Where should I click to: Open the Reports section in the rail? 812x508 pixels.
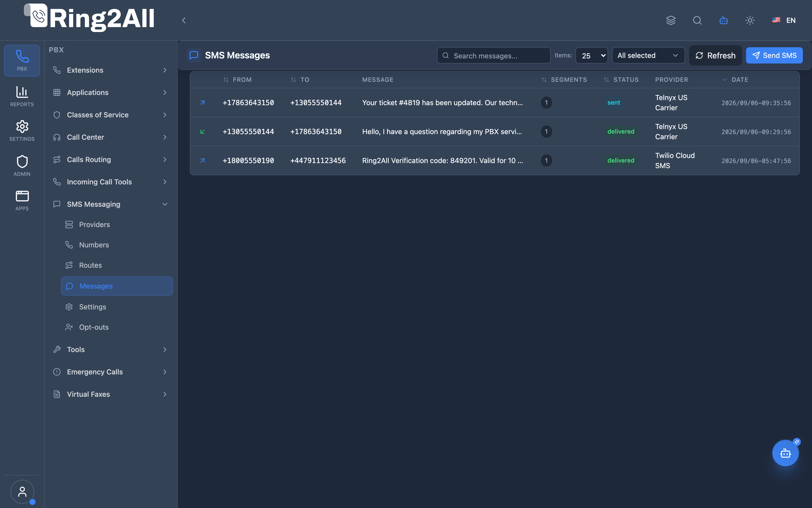(22, 96)
